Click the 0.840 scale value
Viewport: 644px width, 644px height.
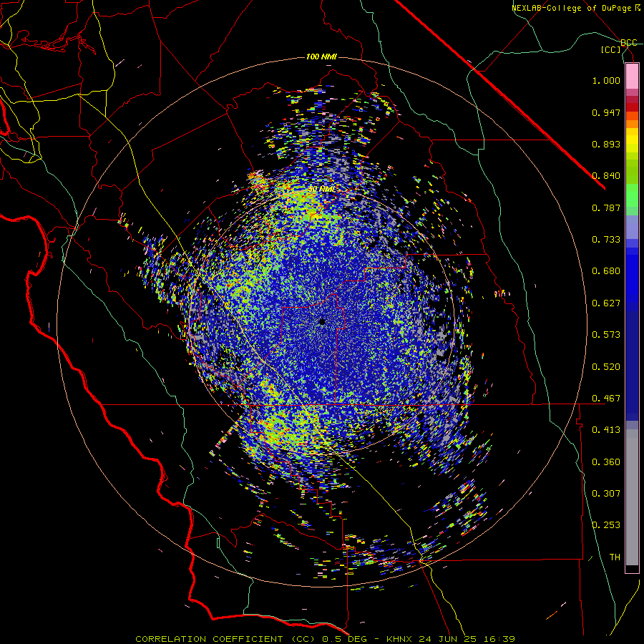[x=606, y=176]
